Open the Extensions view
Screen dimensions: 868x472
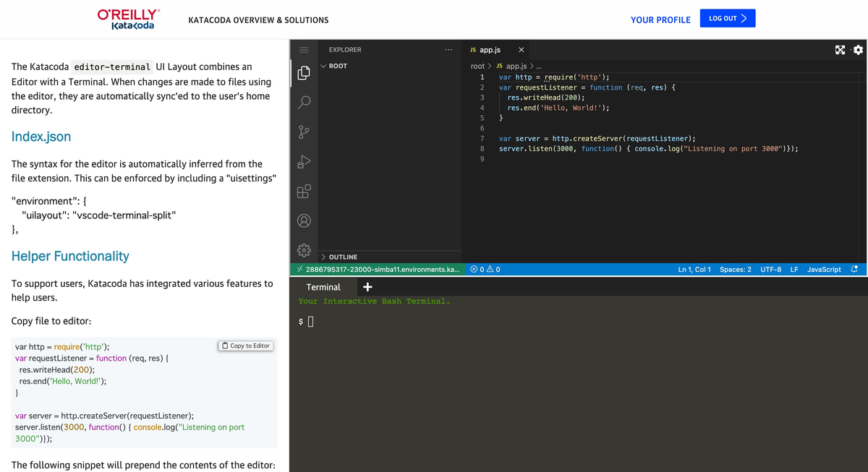(x=304, y=191)
